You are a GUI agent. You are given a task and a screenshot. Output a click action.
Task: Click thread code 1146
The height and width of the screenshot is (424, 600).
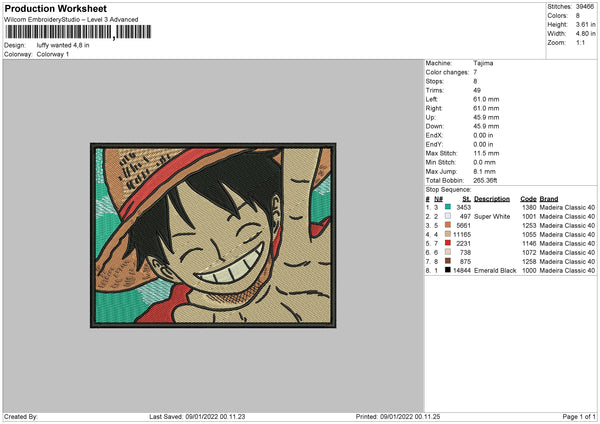pyautogui.click(x=529, y=243)
